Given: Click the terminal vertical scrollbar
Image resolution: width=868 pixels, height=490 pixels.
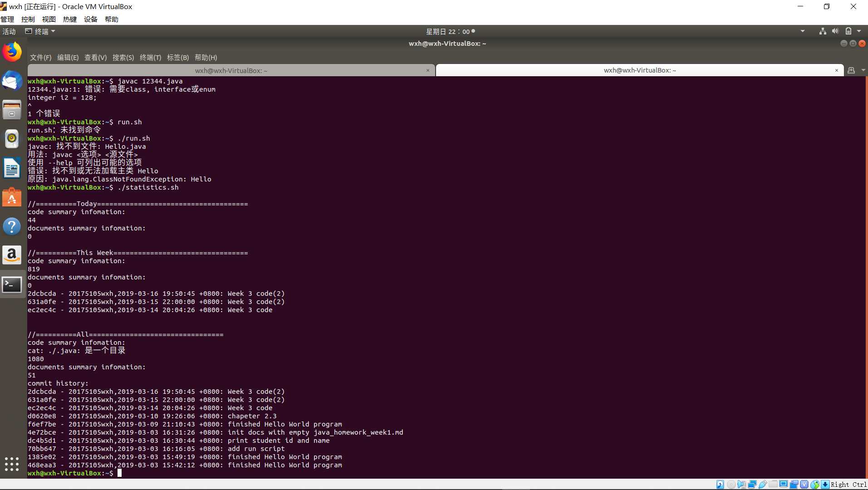Looking at the screenshot, I should click(x=867, y=277).
